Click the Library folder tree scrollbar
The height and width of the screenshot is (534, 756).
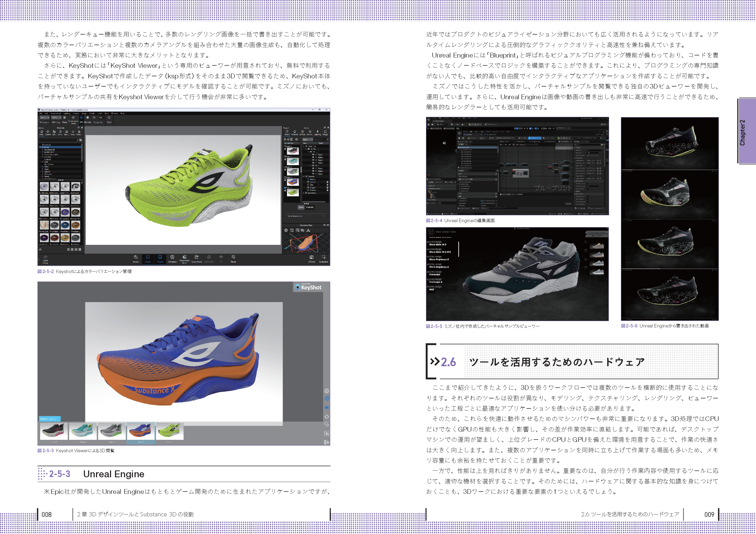[x=82, y=153]
